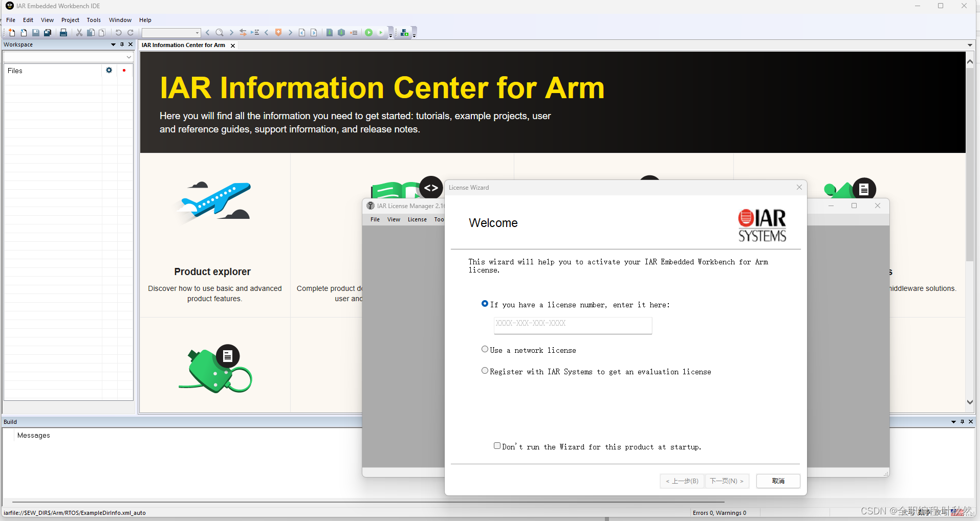This screenshot has height=521, width=980.
Task: Click the Download and Debug green play icon
Action: tap(368, 33)
